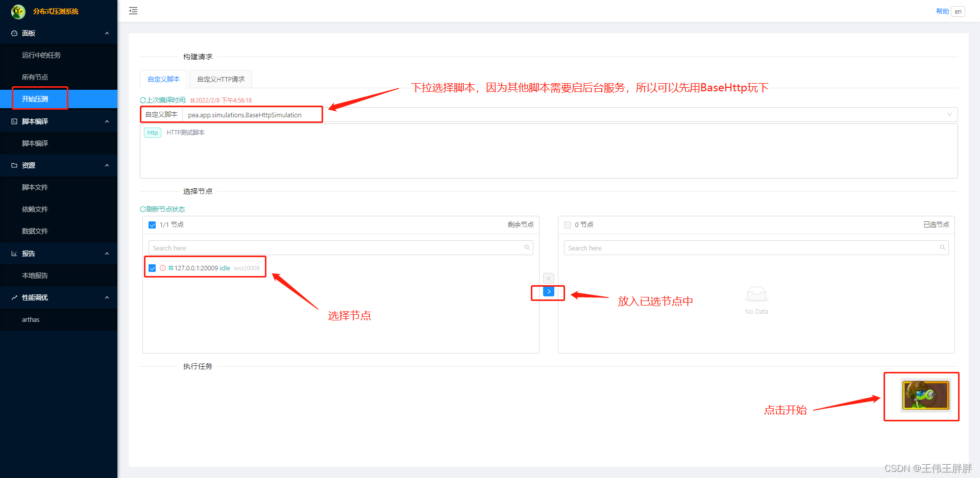Click the 帮助 link at top right

tap(942, 11)
